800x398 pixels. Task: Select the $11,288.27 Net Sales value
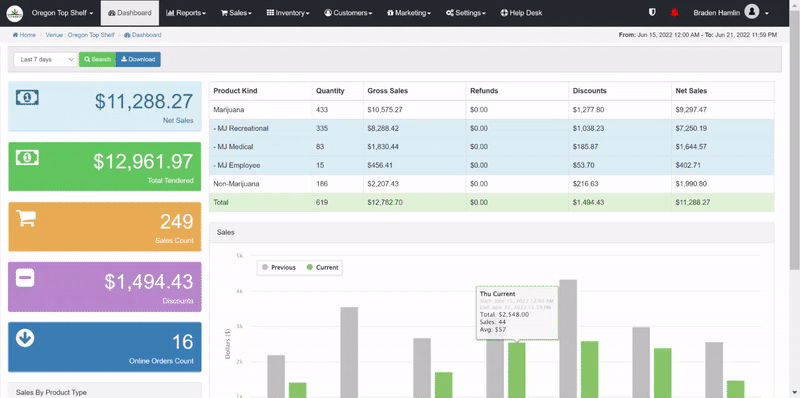144,102
